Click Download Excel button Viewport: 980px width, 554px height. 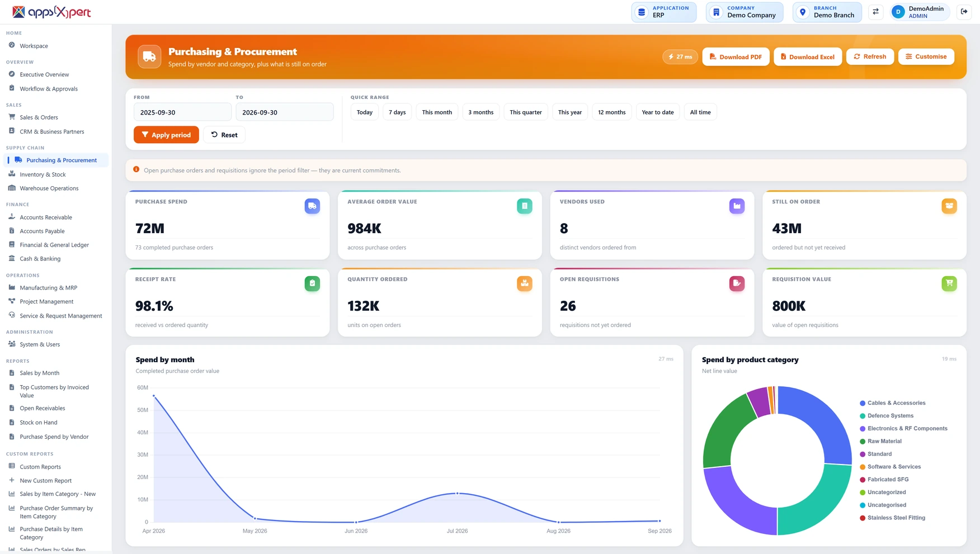pos(808,56)
